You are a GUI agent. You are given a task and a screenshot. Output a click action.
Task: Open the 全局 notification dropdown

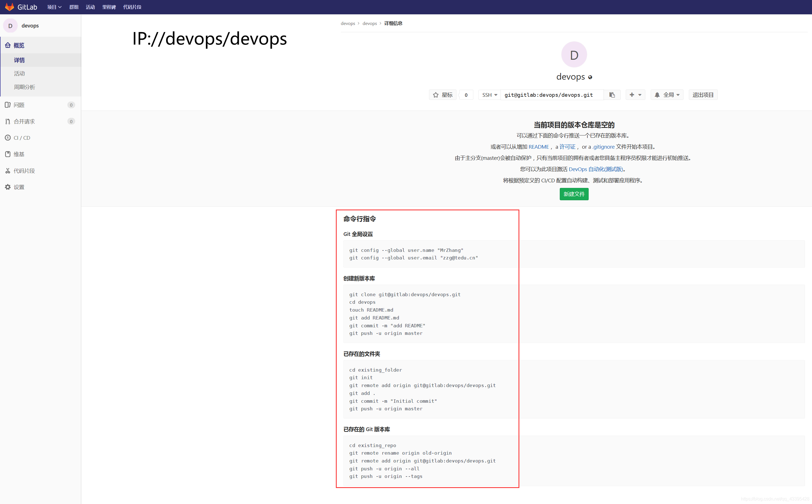(x=667, y=95)
